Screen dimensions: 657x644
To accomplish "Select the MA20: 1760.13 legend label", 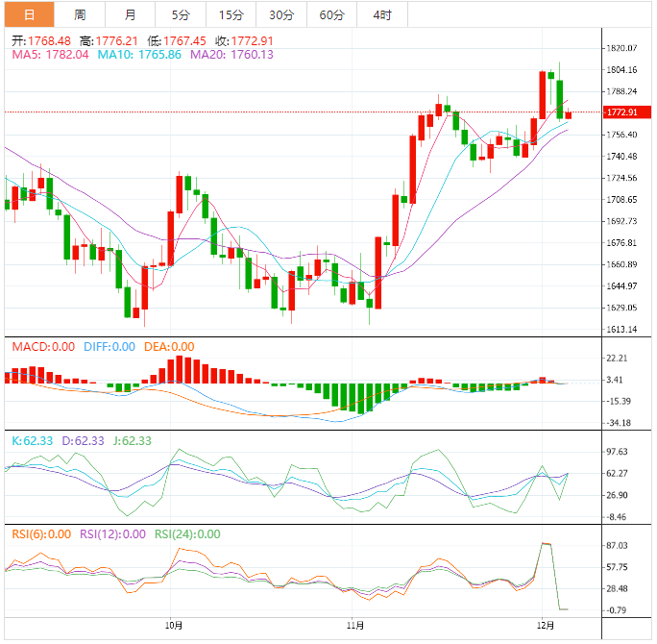I will (x=232, y=55).
